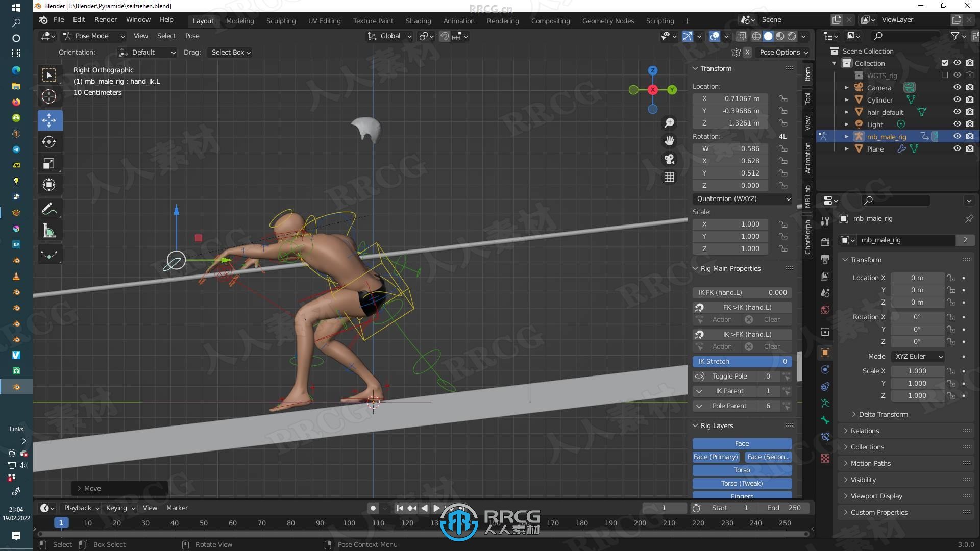
Task: Pin the mb_male_rig properties panel
Action: [969, 219]
